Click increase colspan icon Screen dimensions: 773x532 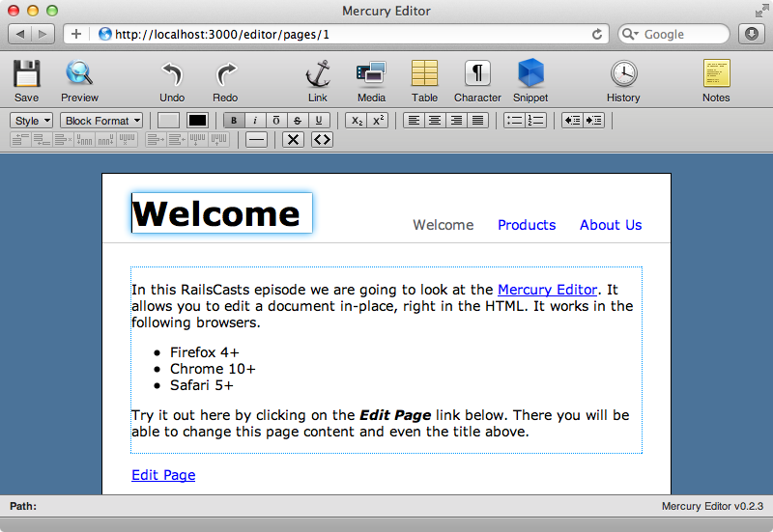pyautogui.click(x=156, y=140)
